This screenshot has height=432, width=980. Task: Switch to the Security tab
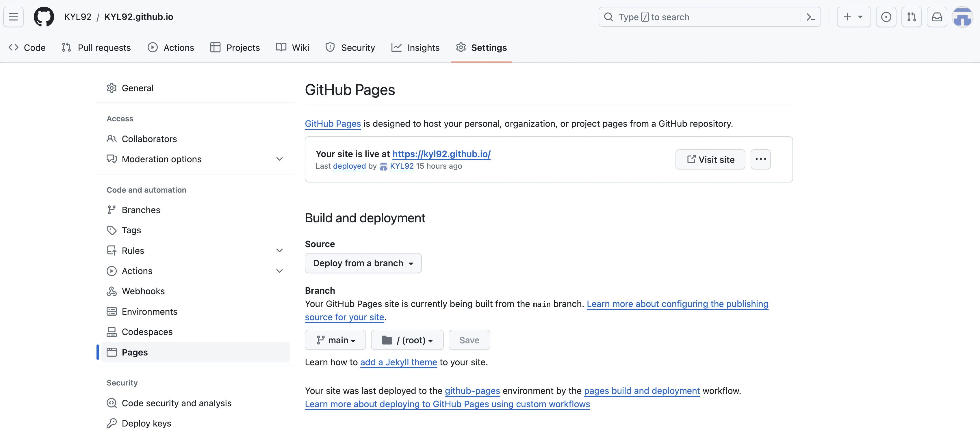click(x=350, y=48)
